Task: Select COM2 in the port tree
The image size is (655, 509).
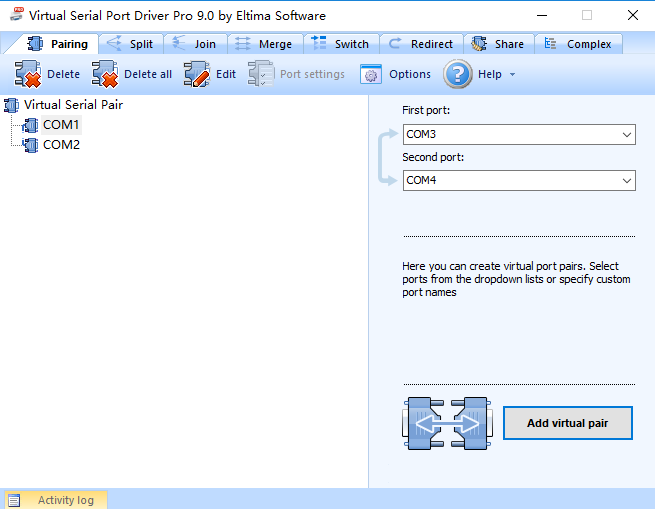Action: tap(61, 145)
